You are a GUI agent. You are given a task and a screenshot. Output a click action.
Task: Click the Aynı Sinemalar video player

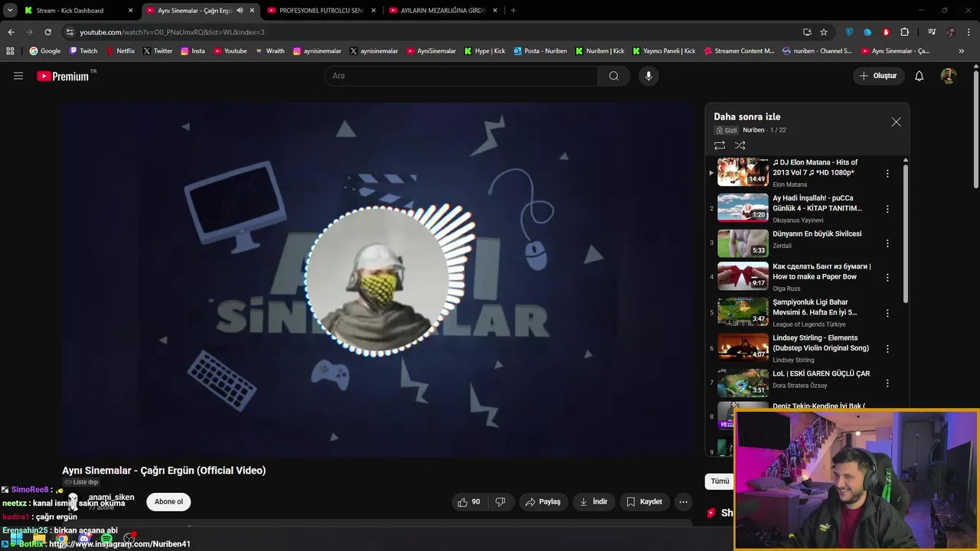(x=377, y=280)
